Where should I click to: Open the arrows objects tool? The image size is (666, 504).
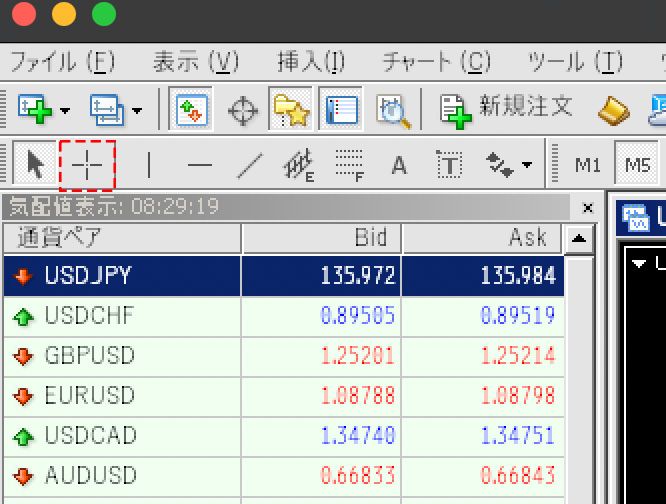(x=500, y=165)
